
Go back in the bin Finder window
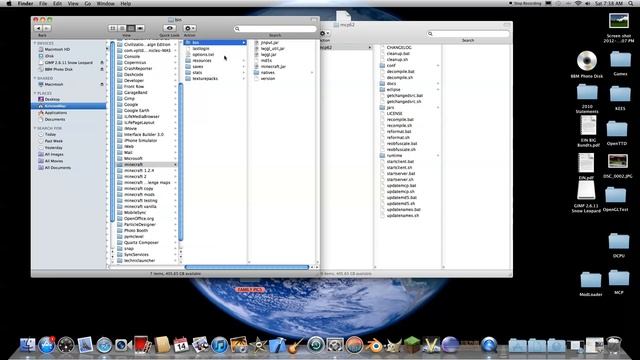pyautogui.click(x=38, y=28)
